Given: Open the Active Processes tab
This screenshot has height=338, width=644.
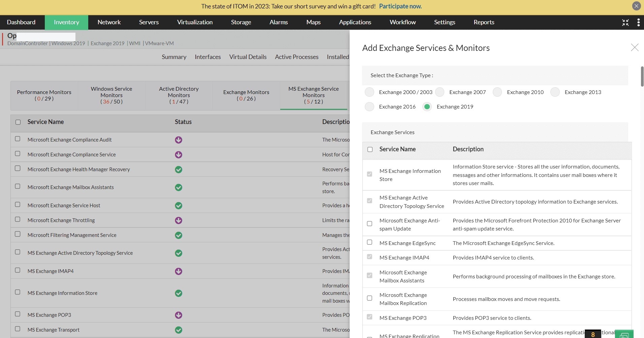Looking at the screenshot, I should [296, 57].
